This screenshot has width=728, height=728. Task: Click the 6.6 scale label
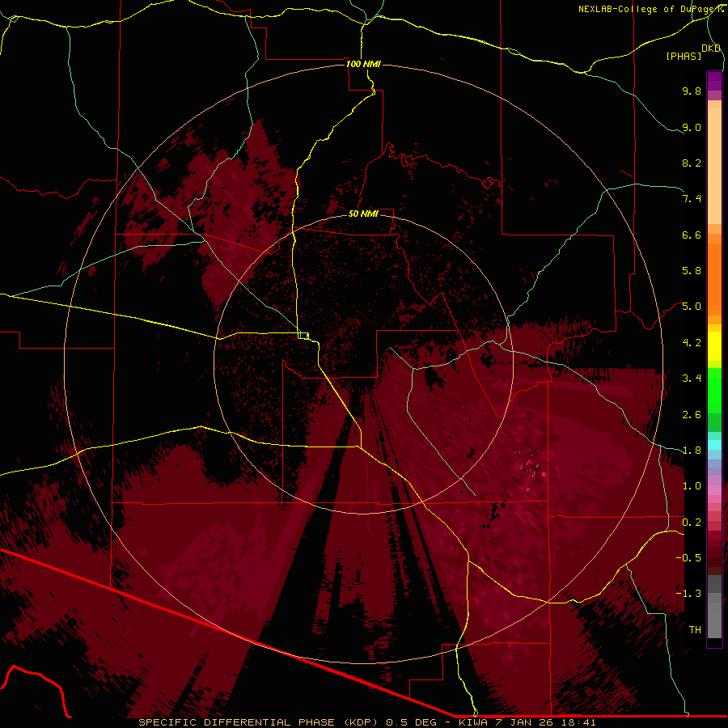692,235
